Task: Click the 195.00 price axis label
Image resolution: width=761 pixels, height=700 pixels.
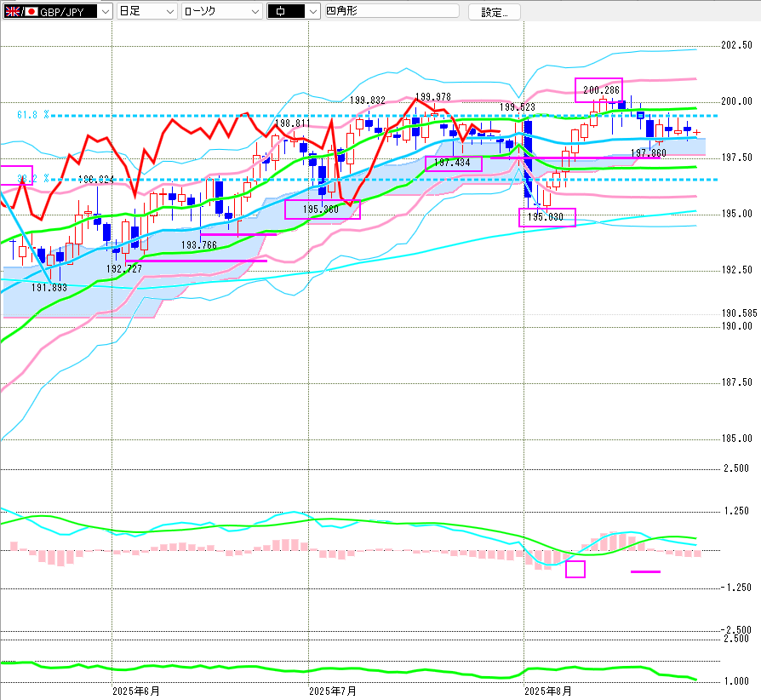Action: [x=736, y=214]
